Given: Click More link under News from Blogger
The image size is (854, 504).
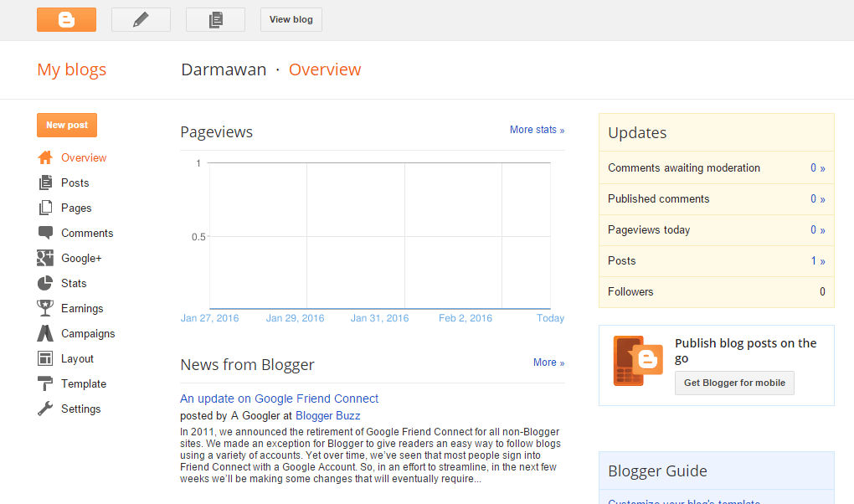Looking at the screenshot, I should point(549,363).
